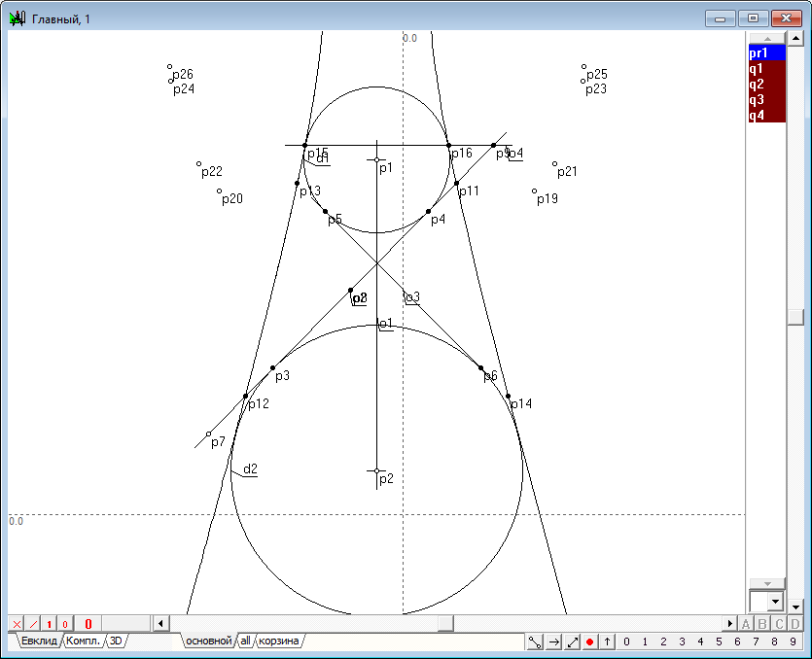This screenshot has width=812, height=659.
Task: Click the red 1 button
Action: (x=50, y=624)
